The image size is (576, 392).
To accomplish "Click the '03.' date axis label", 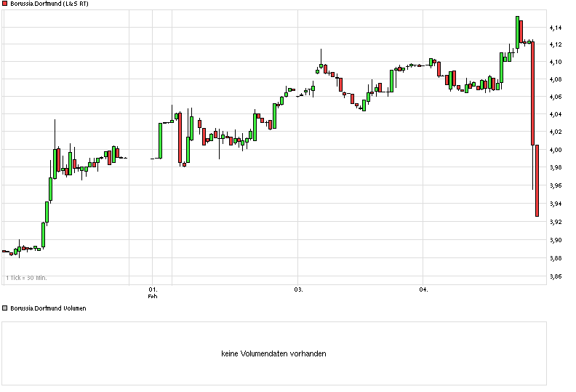I will pos(298,289).
